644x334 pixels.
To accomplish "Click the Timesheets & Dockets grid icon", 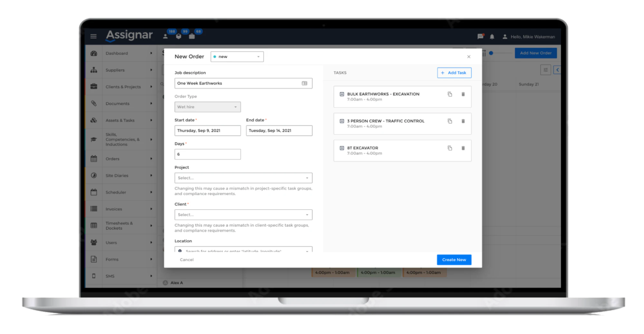I will [93, 225].
